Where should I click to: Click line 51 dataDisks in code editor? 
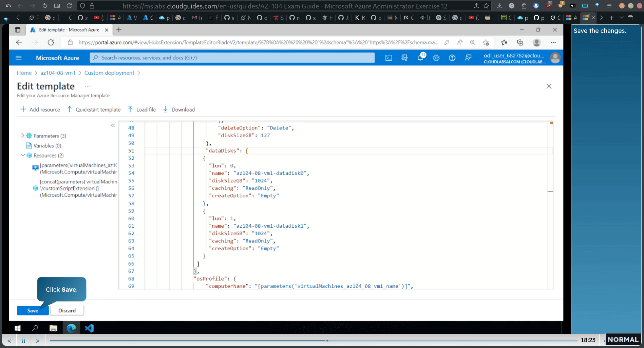pos(348,150)
